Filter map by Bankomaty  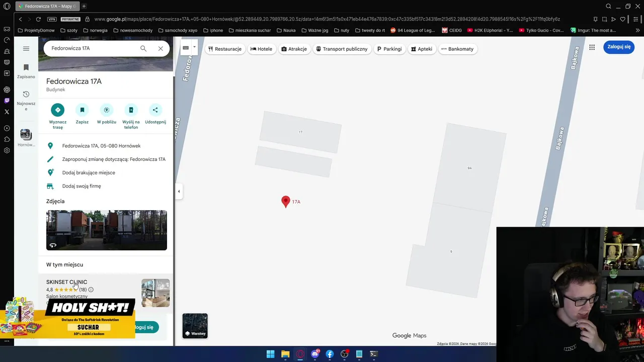pyautogui.click(x=457, y=49)
